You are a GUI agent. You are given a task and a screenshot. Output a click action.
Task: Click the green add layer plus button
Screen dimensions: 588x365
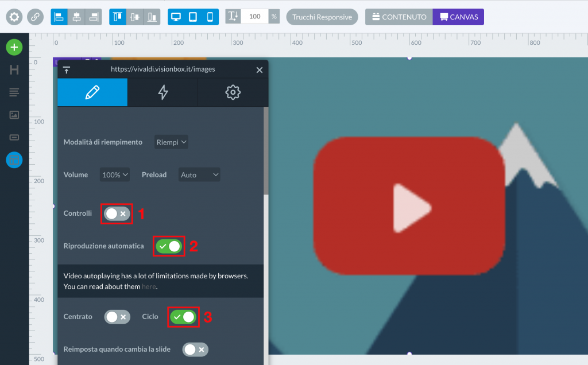coord(14,47)
